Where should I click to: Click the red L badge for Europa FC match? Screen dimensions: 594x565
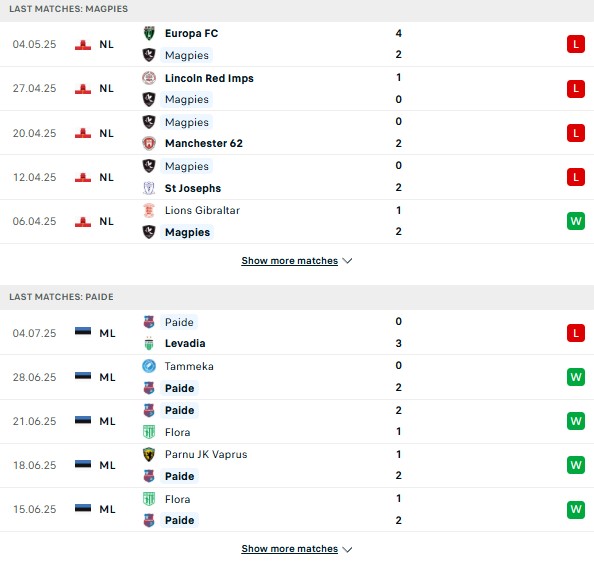coord(576,44)
